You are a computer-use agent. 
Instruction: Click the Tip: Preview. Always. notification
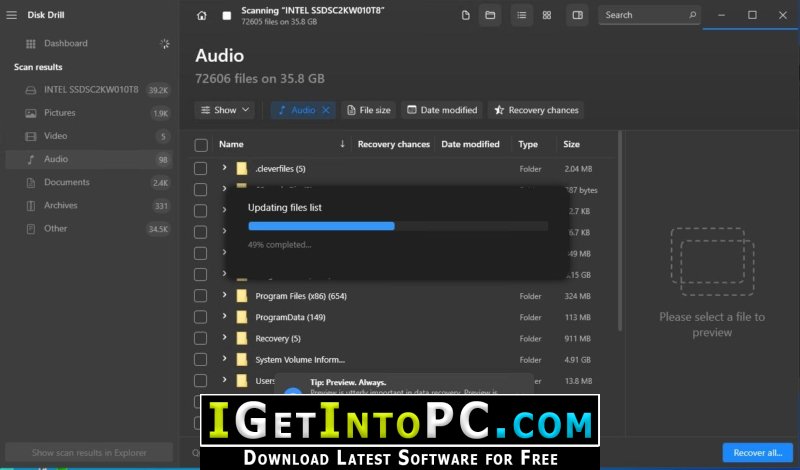tap(404, 384)
